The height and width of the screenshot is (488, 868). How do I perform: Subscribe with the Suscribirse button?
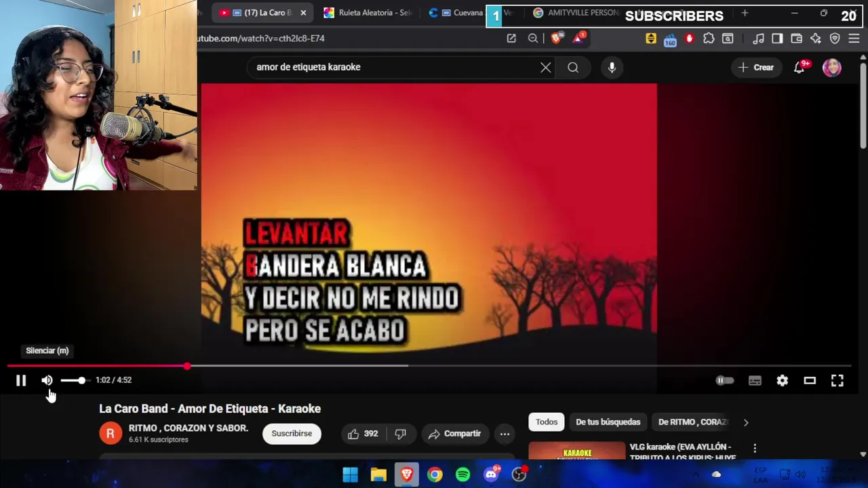point(292,434)
